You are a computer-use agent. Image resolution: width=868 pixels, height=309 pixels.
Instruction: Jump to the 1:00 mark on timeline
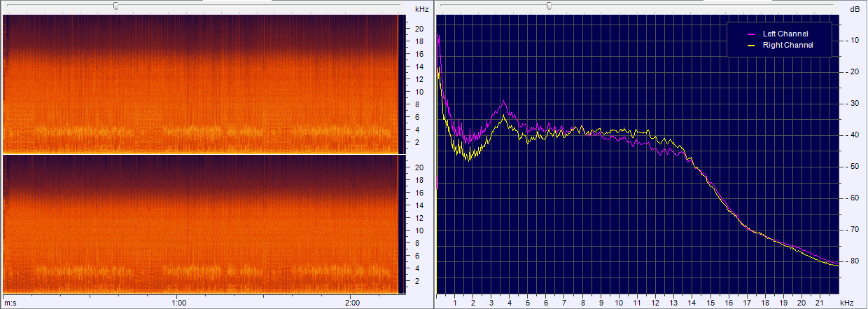pyautogui.click(x=178, y=303)
